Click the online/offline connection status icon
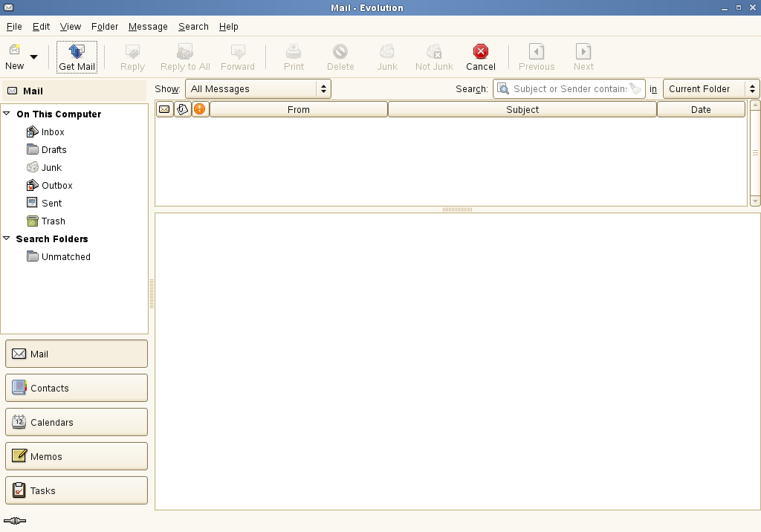The height and width of the screenshot is (532, 761). point(15,521)
